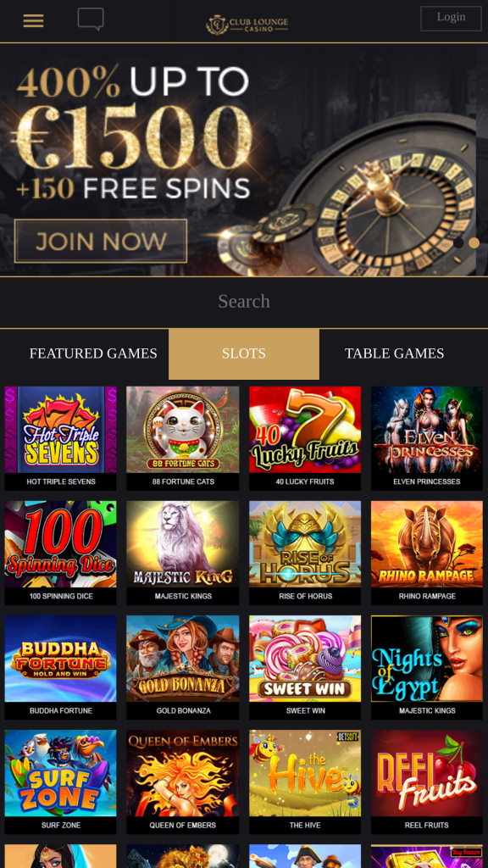Open the Hot Triple Sevens game

(x=61, y=438)
